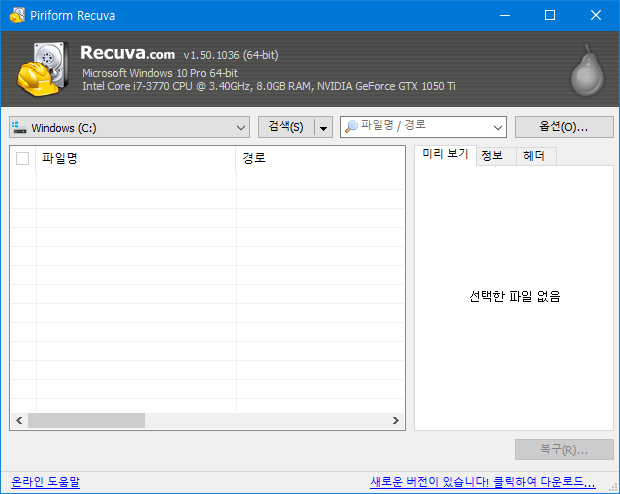Sort by the 파일명 column header

click(x=136, y=159)
